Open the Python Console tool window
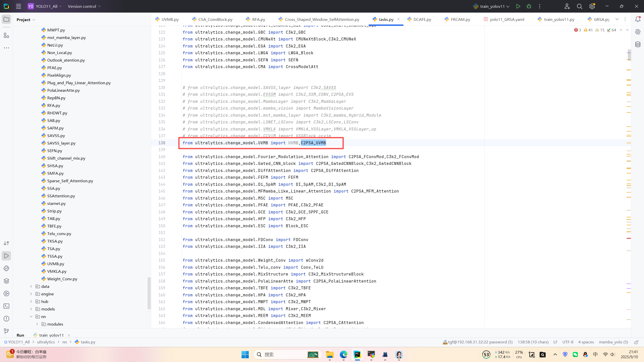Image resolution: width=644 pixels, height=362 pixels. [6, 268]
